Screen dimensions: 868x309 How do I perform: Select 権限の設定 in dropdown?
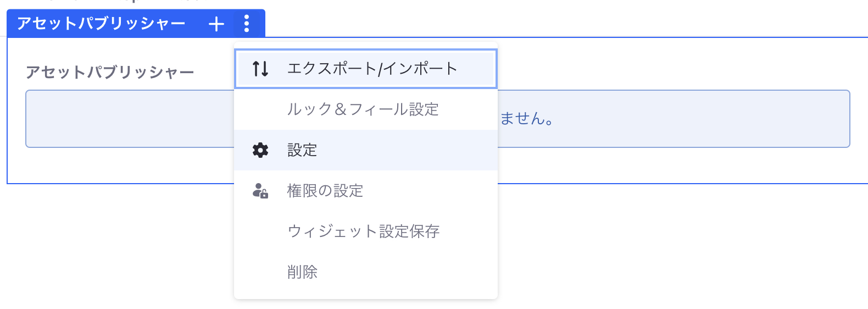(325, 191)
